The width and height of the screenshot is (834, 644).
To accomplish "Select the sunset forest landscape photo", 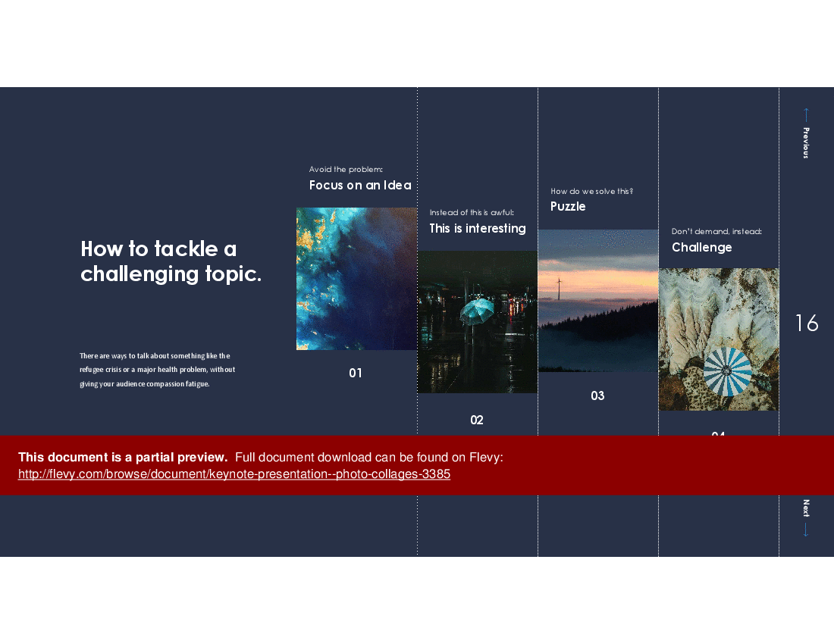I will point(597,301).
